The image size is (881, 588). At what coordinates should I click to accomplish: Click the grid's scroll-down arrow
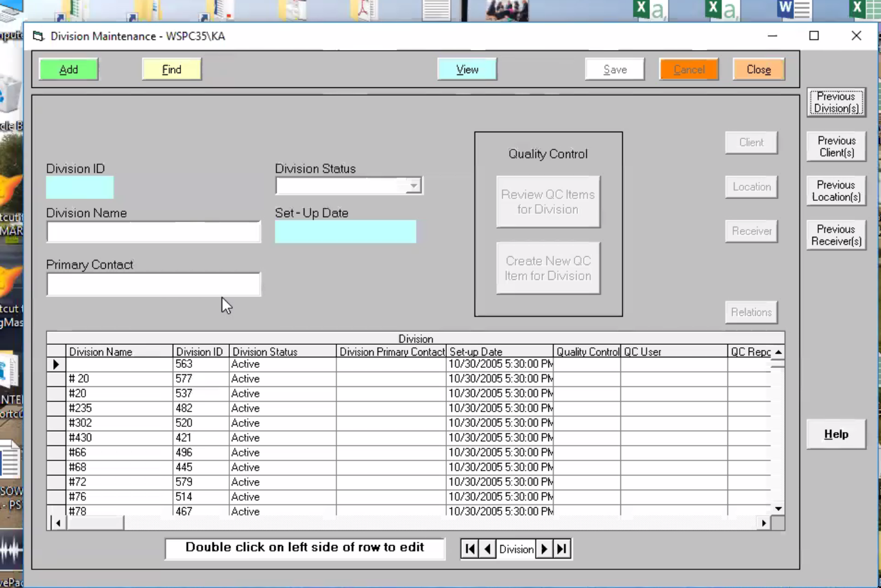point(778,509)
